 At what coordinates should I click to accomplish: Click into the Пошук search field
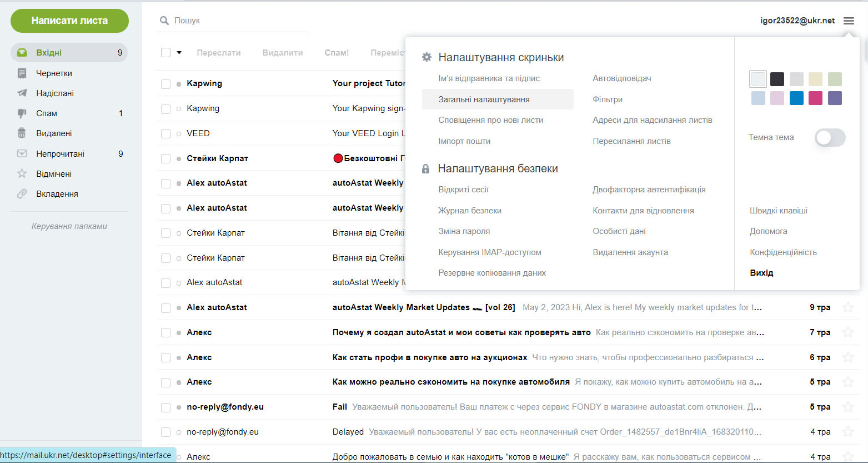[x=239, y=21]
